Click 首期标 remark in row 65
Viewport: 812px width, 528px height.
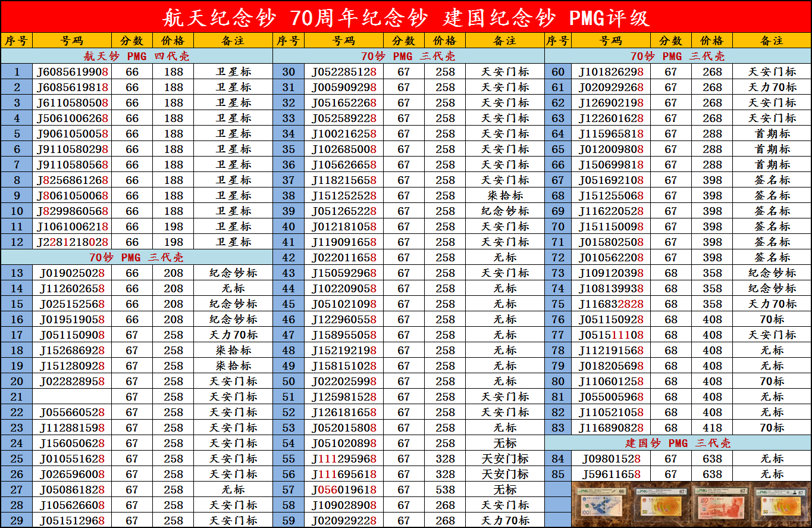[772, 149]
